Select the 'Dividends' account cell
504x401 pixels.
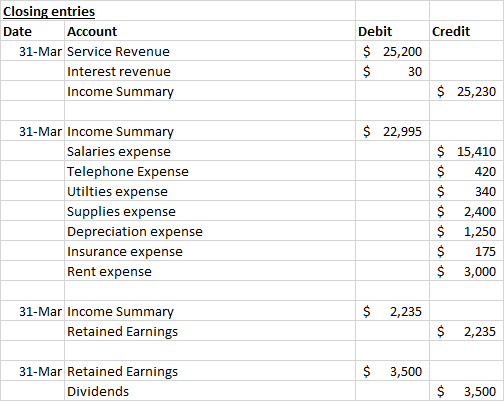[x=210, y=391]
